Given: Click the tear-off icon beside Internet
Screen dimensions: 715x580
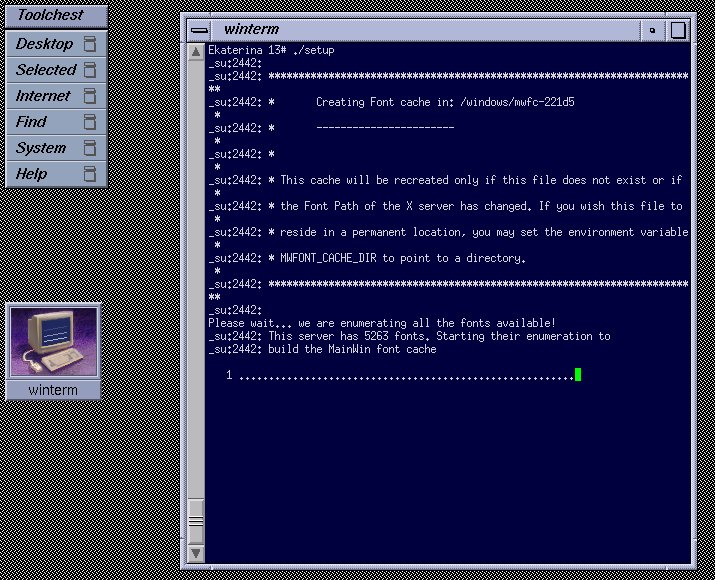Looking at the screenshot, I should click(91, 96).
